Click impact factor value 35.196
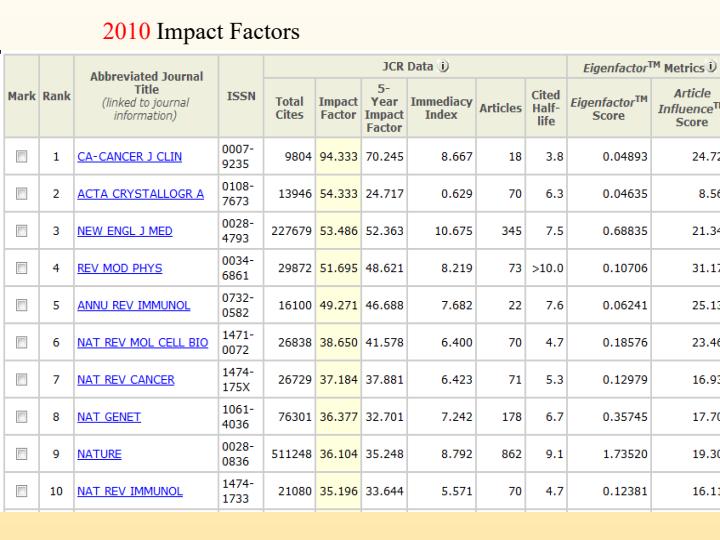 [x=338, y=491]
